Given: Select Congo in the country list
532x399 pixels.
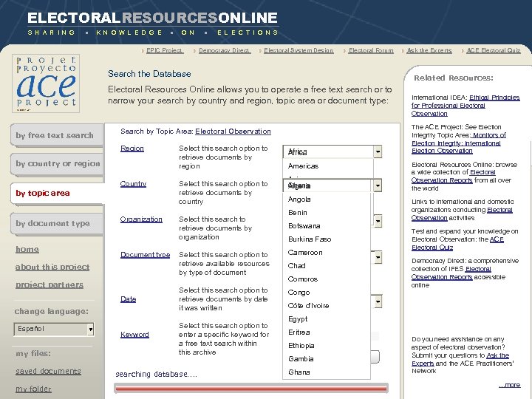Looking at the screenshot, I should (327, 293).
